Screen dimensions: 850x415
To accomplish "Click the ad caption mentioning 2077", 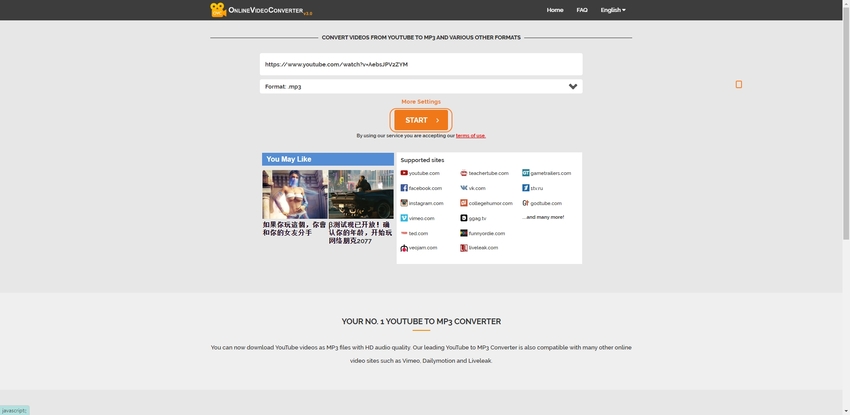I will [360, 232].
